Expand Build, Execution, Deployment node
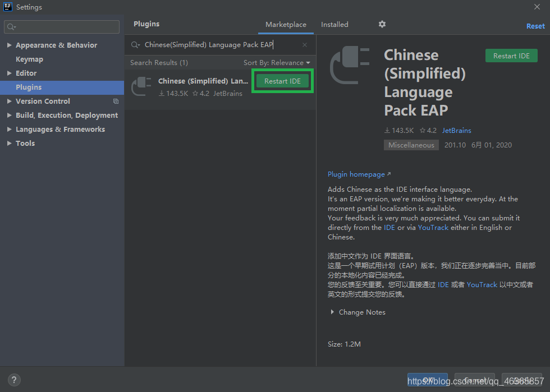 click(x=9, y=116)
